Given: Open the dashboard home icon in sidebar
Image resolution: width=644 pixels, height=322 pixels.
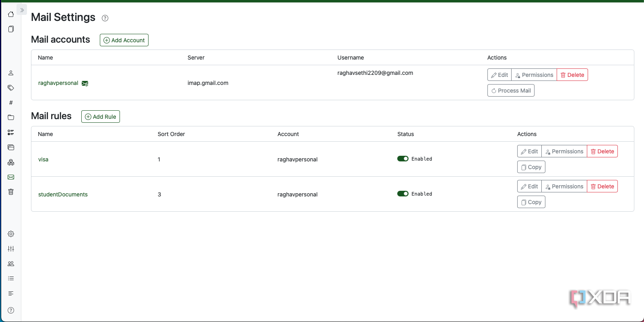Looking at the screenshot, I should click(11, 14).
